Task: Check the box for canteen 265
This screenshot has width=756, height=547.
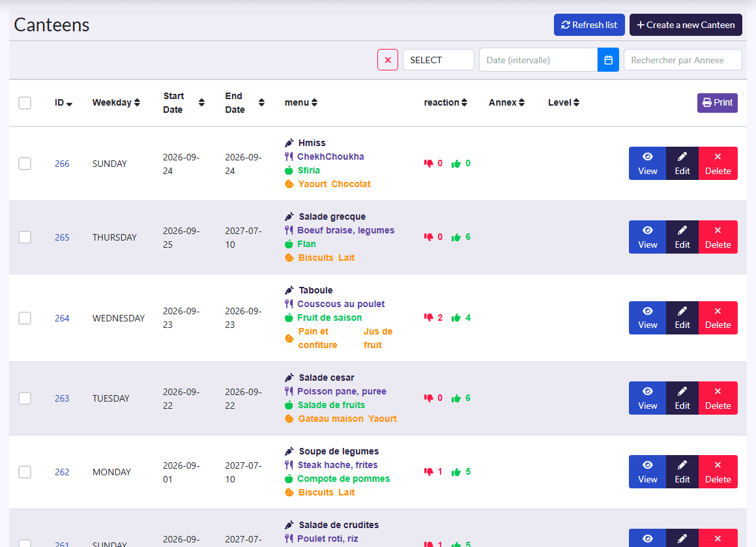Action: click(x=25, y=237)
